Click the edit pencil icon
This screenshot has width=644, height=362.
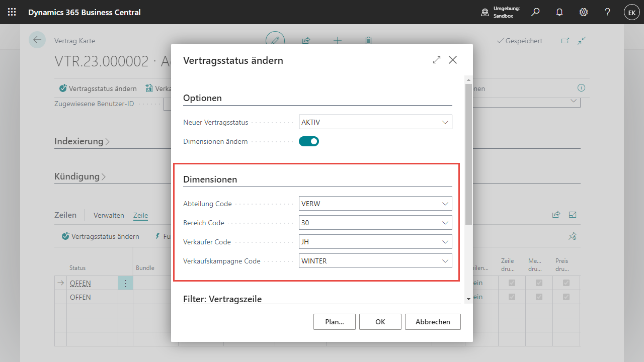275,41
